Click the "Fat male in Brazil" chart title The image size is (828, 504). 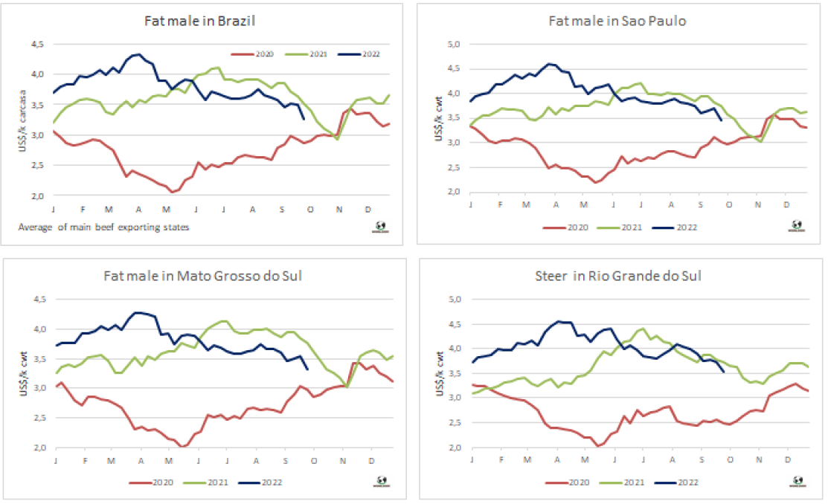click(199, 21)
